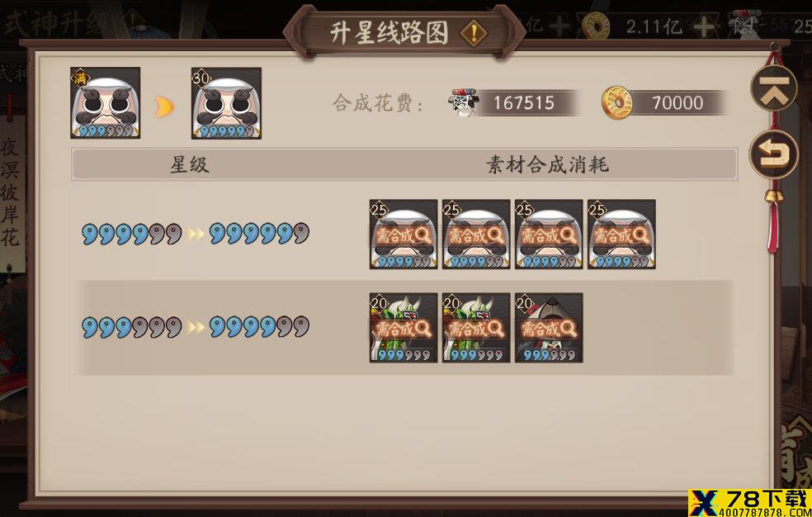Viewport: 812px width, 517px height.
Task: Tap the return back-arrow button
Action: (775, 154)
